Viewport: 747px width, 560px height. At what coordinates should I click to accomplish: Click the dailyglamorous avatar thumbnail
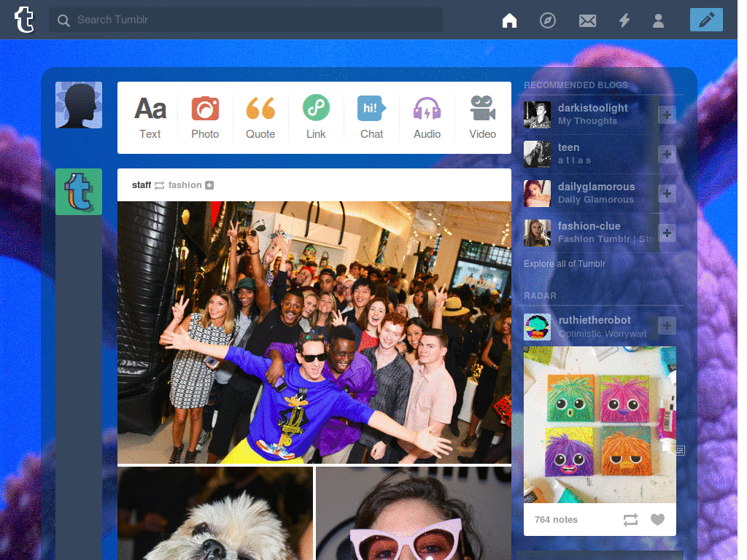pos(538,193)
